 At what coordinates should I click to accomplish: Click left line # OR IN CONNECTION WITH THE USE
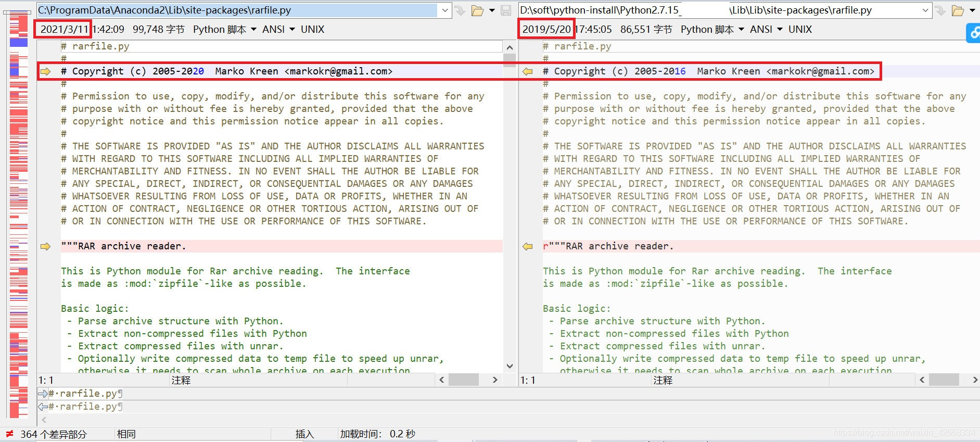pos(244,221)
